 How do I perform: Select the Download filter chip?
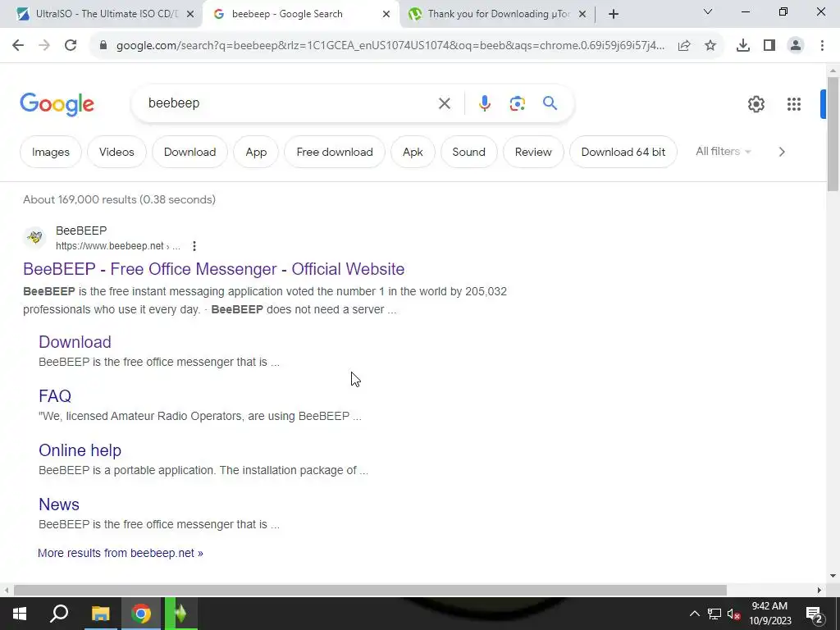click(x=189, y=152)
